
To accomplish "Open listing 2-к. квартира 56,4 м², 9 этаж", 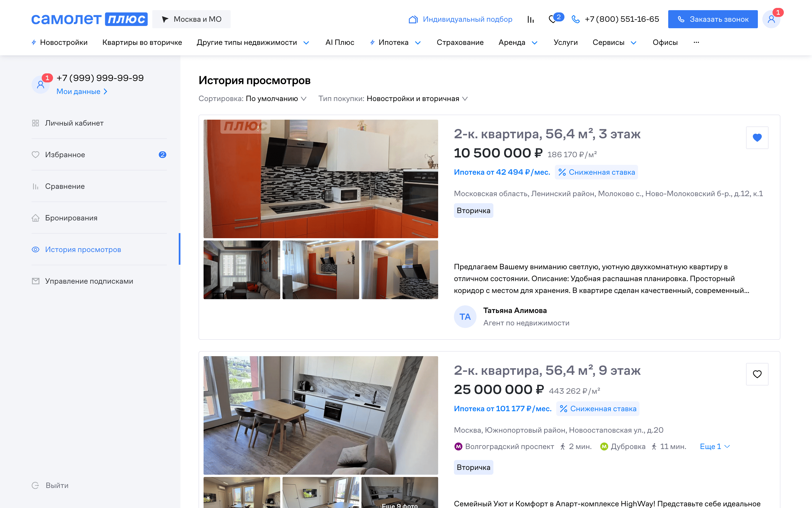I will (547, 370).
